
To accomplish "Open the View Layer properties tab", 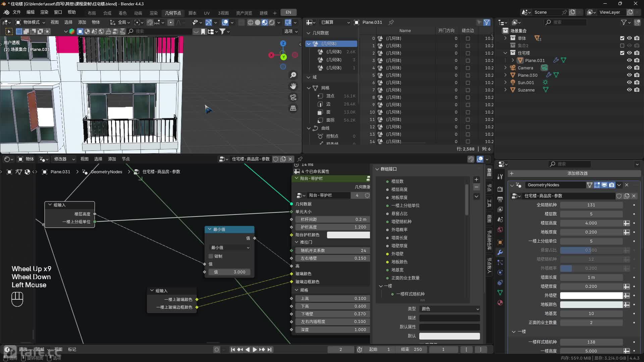I will click(x=500, y=209).
